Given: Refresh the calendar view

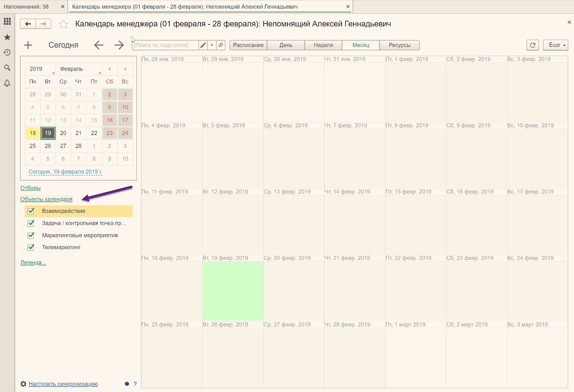Looking at the screenshot, I should click(533, 45).
